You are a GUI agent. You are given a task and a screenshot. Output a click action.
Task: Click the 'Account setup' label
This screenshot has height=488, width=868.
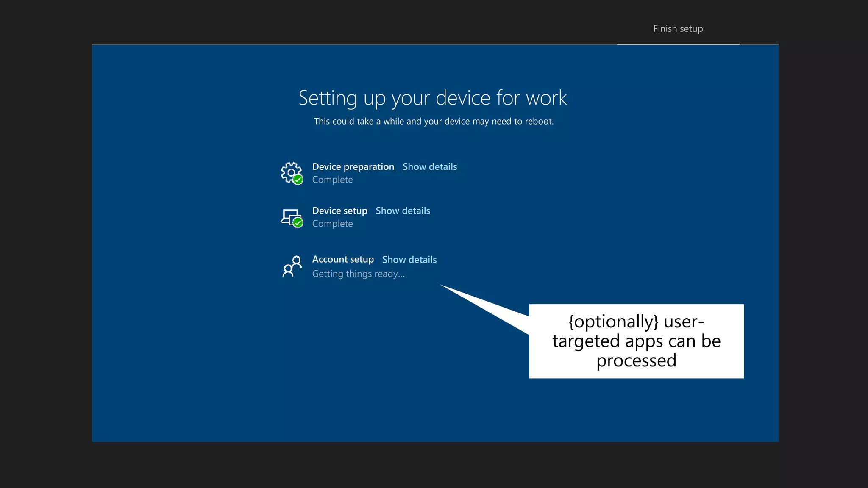343,259
